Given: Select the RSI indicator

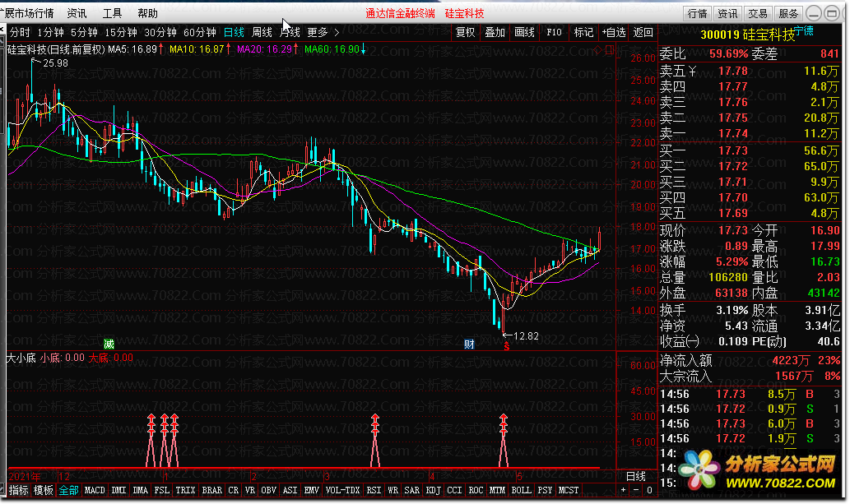Looking at the screenshot, I should pyautogui.click(x=374, y=490).
